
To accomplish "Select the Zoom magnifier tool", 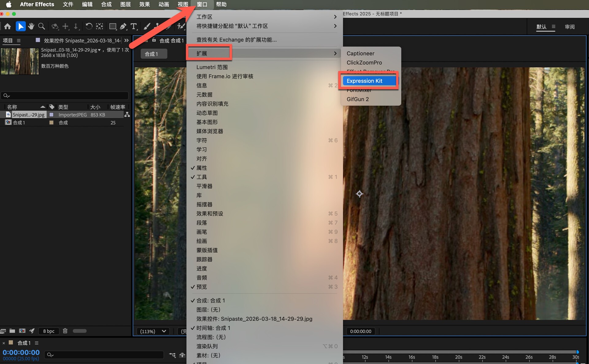I will coord(41,26).
